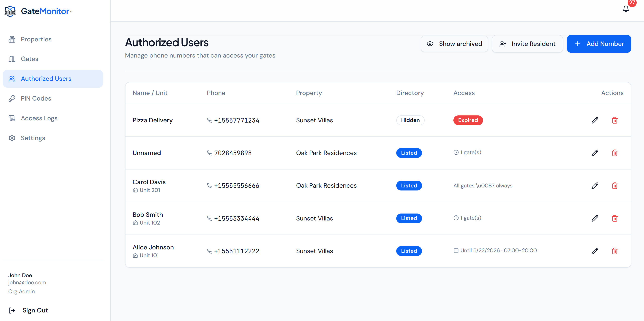The width and height of the screenshot is (644, 321).
Task: Click Hidden badge for Pizza Delivery
Action: (410, 120)
